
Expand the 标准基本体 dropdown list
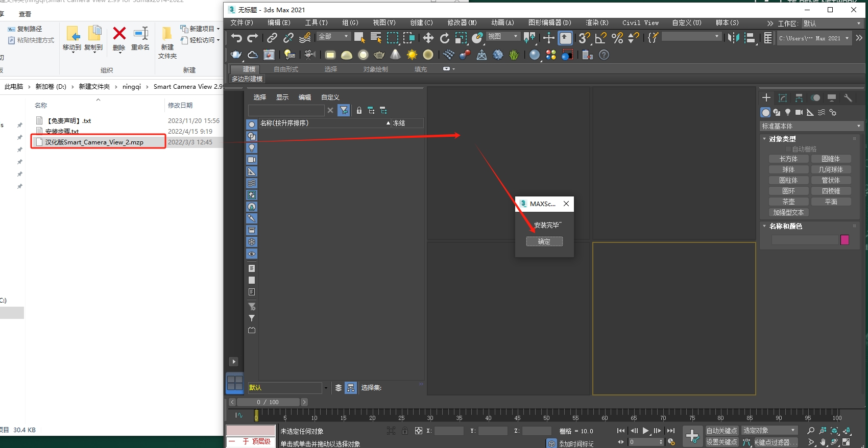click(x=811, y=126)
